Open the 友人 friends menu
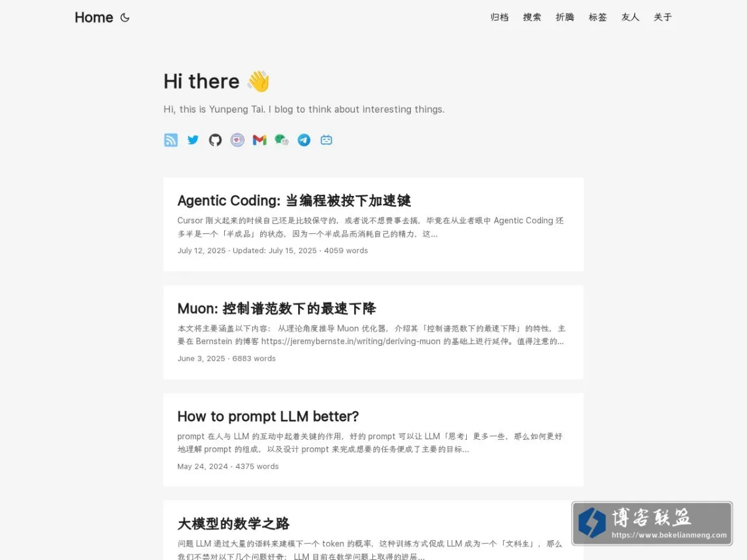Viewport: 747px width, 560px height. (x=631, y=17)
